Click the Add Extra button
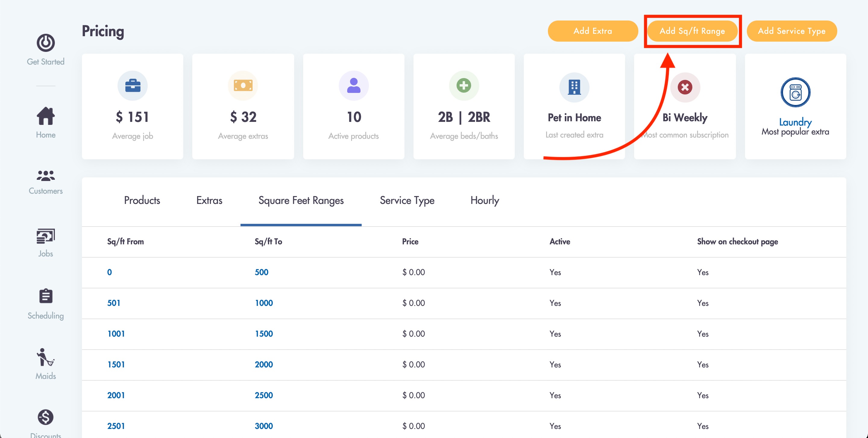The width and height of the screenshot is (868, 438). coord(593,31)
